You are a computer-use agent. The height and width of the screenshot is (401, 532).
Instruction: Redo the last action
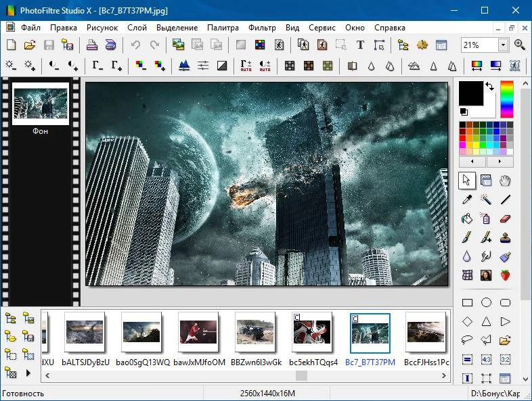[154, 45]
